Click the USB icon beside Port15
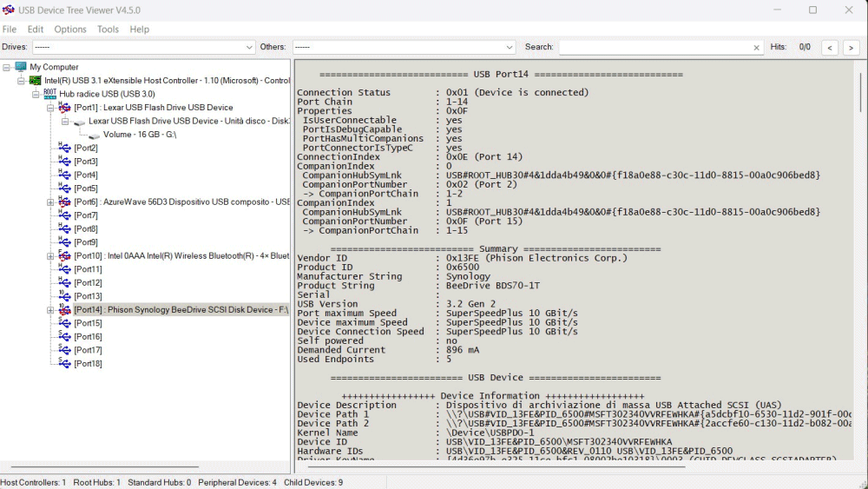 (x=65, y=323)
